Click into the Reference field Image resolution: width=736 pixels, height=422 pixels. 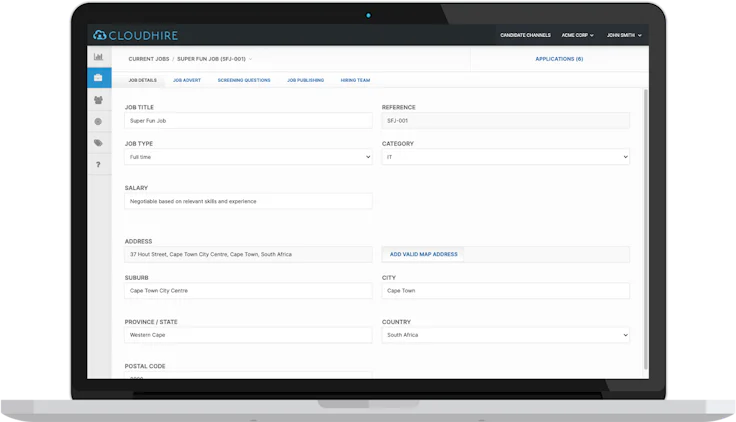pos(506,121)
